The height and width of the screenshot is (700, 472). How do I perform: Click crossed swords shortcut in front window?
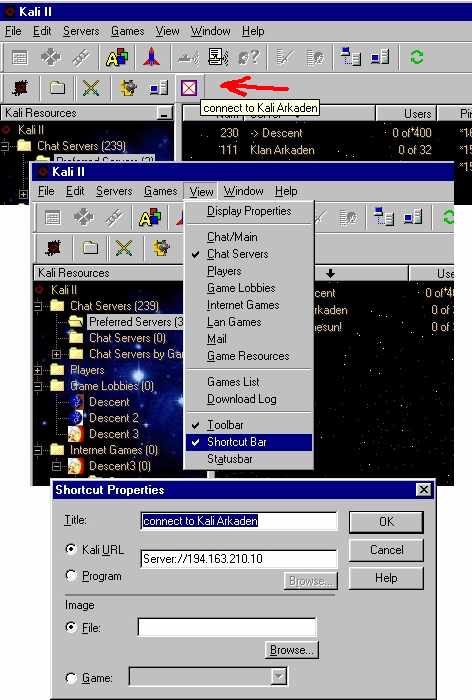click(x=124, y=248)
